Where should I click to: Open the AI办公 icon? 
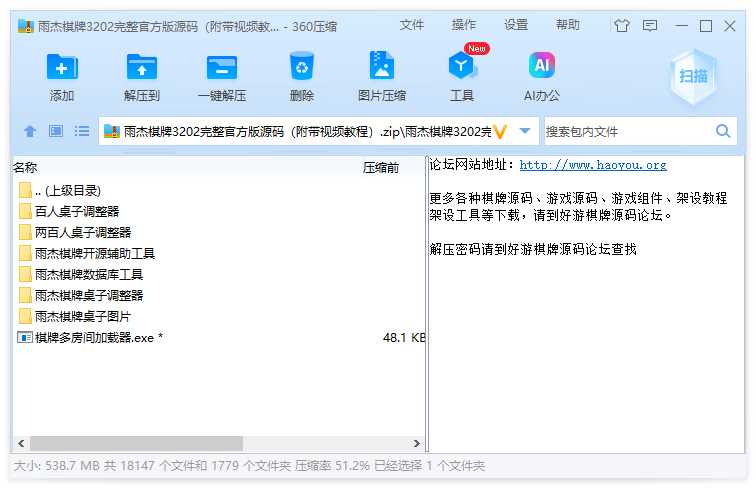click(542, 66)
